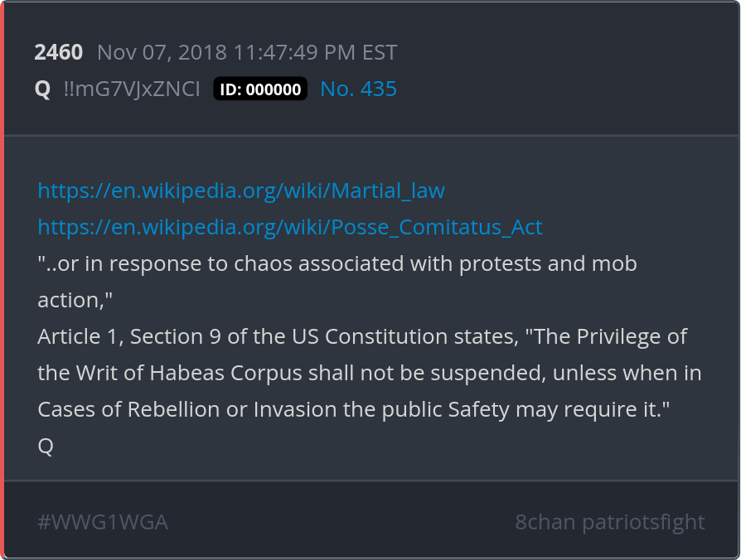The height and width of the screenshot is (560, 741).
Task: Click the line starting "Article 1, Section 9"
Action: [x=362, y=336]
